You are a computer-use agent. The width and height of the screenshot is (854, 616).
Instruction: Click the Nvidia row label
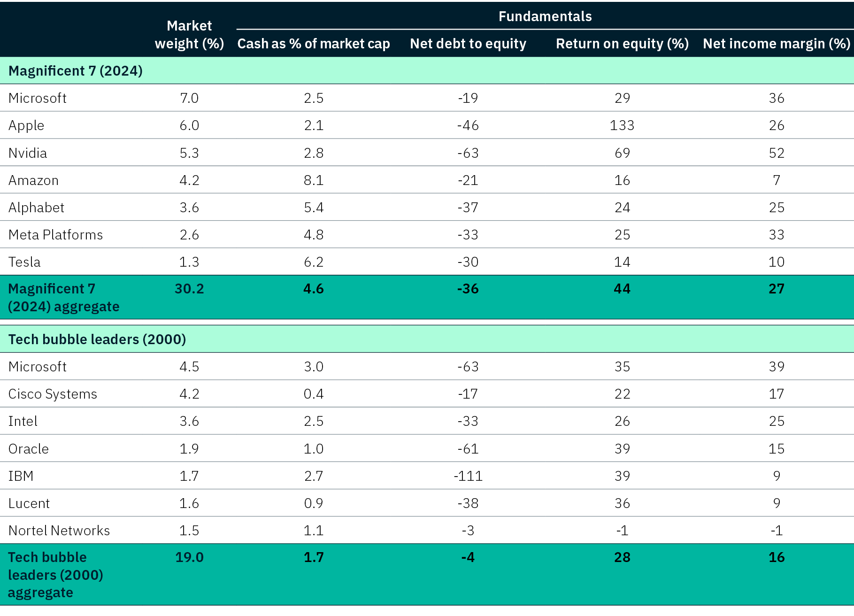click(28, 153)
